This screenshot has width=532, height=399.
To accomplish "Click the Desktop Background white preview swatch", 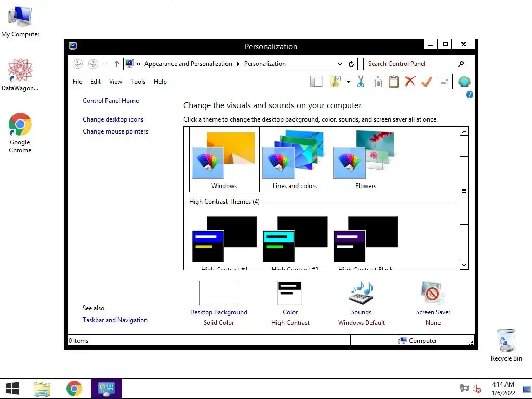I will (219, 293).
